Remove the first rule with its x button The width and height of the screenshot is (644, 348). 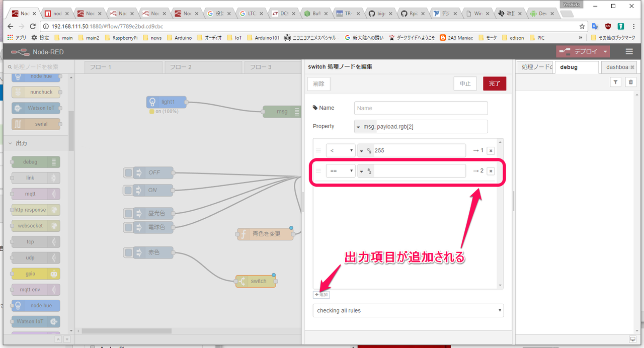tap(491, 150)
